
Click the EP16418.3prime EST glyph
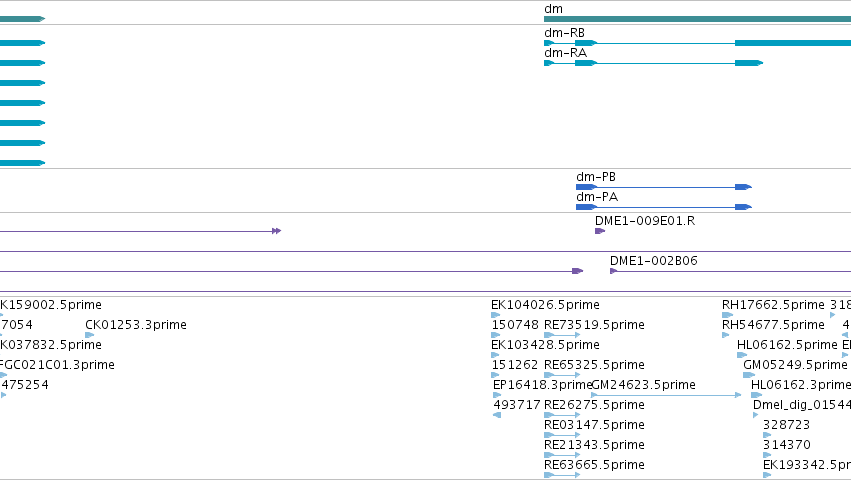coord(497,395)
